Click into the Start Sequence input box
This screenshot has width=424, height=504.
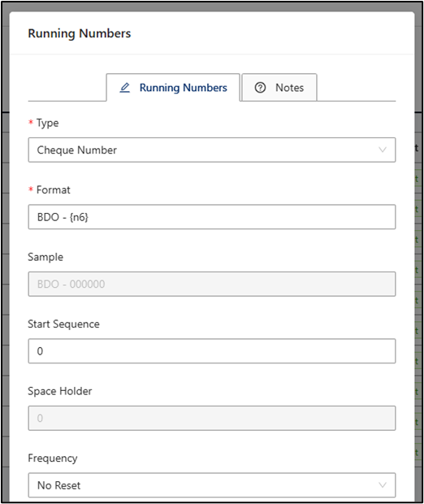coord(212,351)
